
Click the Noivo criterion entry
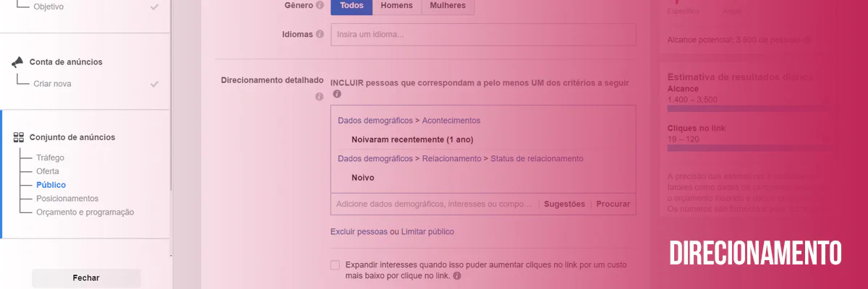pyautogui.click(x=363, y=177)
